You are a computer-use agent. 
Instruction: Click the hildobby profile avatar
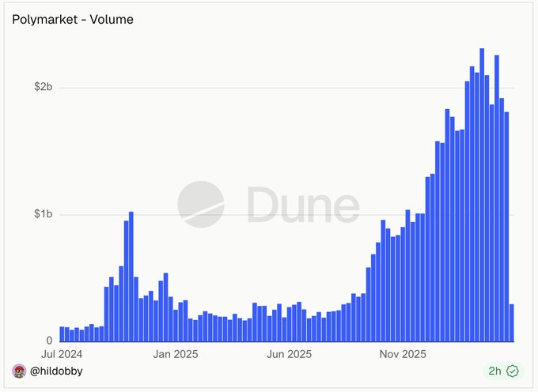(x=19, y=371)
